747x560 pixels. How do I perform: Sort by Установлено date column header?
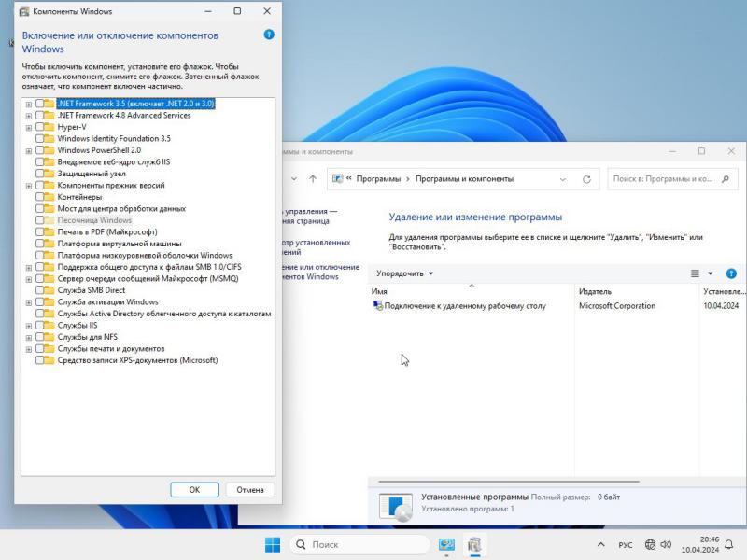723,291
